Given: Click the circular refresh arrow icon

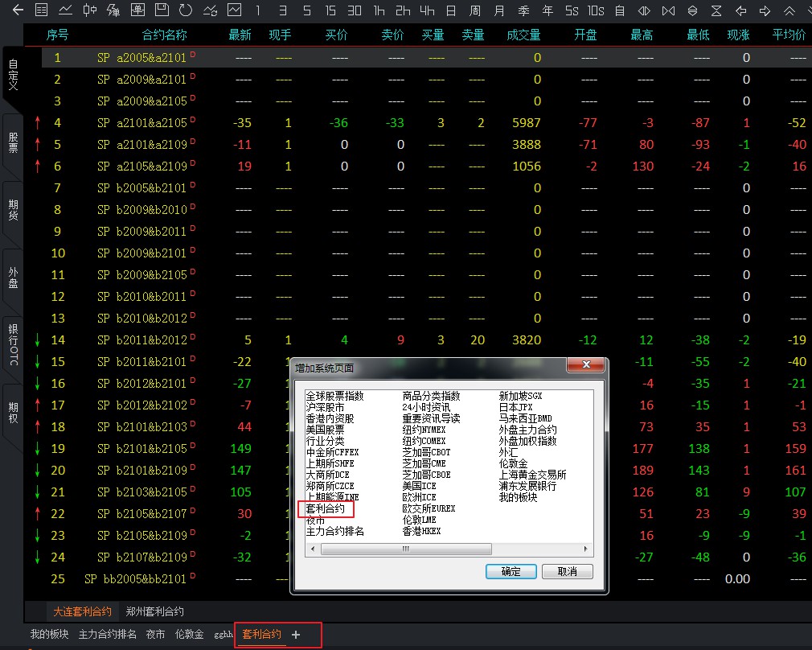Looking at the screenshot, I should coord(186,10).
